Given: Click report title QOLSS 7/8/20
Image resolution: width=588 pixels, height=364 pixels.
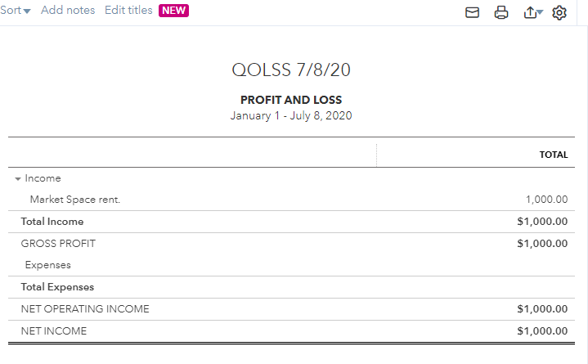Looking at the screenshot, I should point(291,70).
